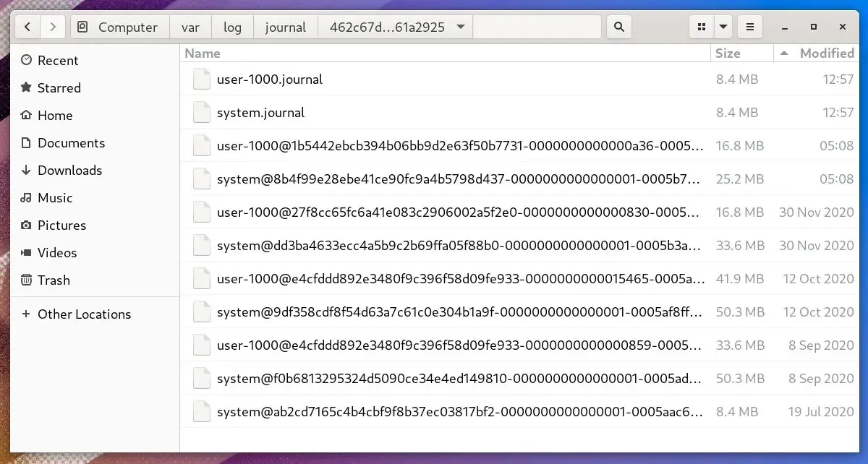The width and height of the screenshot is (868, 464).
Task: Open the search magnifier button
Action: 618,27
